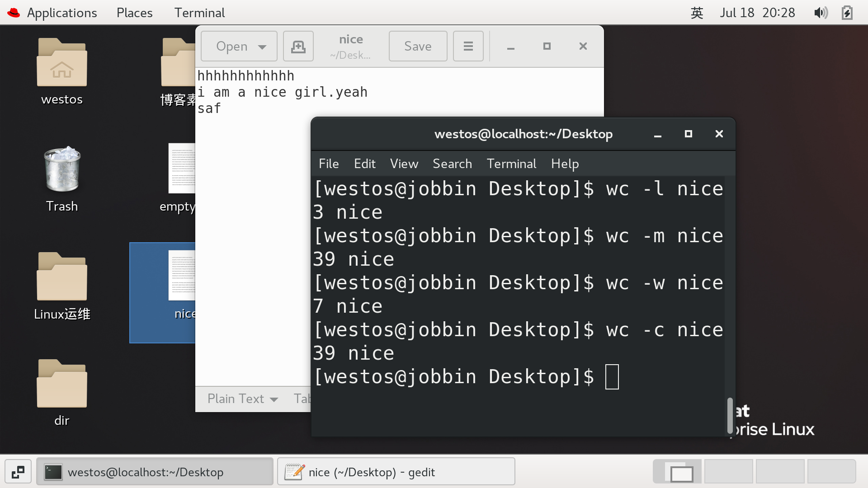
Task: Expand the Plain Text language selector
Action: 242,399
